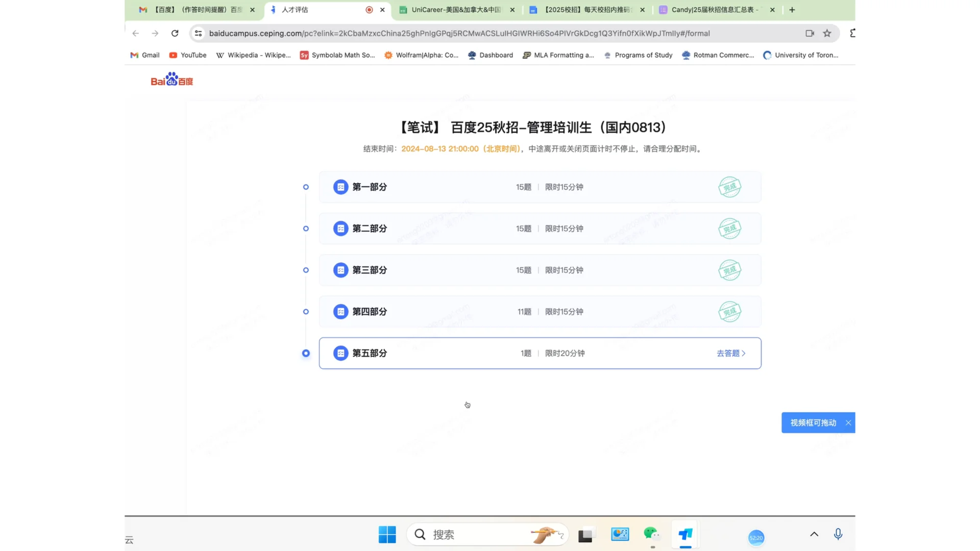The width and height of the screenshot is (980, 551).
Task: Bookmark this page with the star icon
Action: [x=827, y=33]
